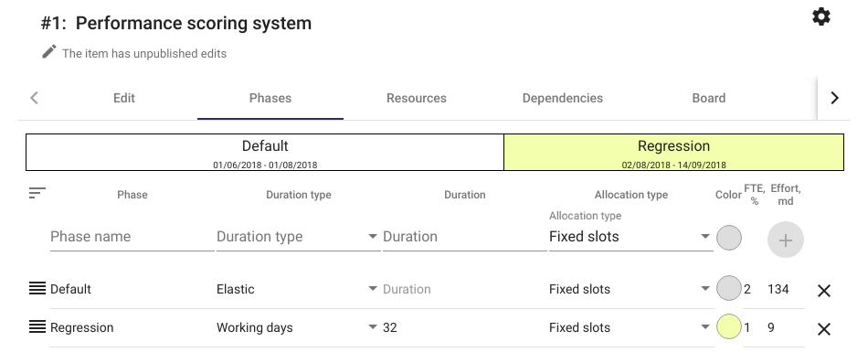868x363 pixels.
Task: Open the new phase Duration type dropdown
Action: (299, 237)
